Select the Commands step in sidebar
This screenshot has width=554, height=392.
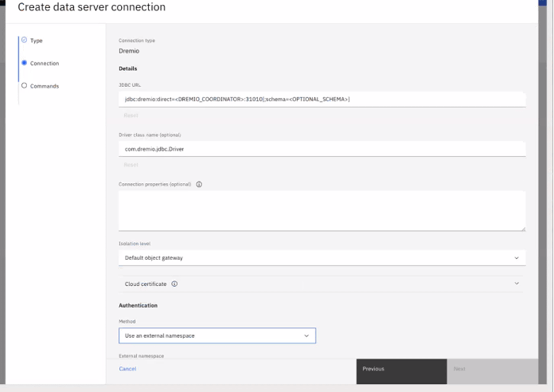[44, 86]
